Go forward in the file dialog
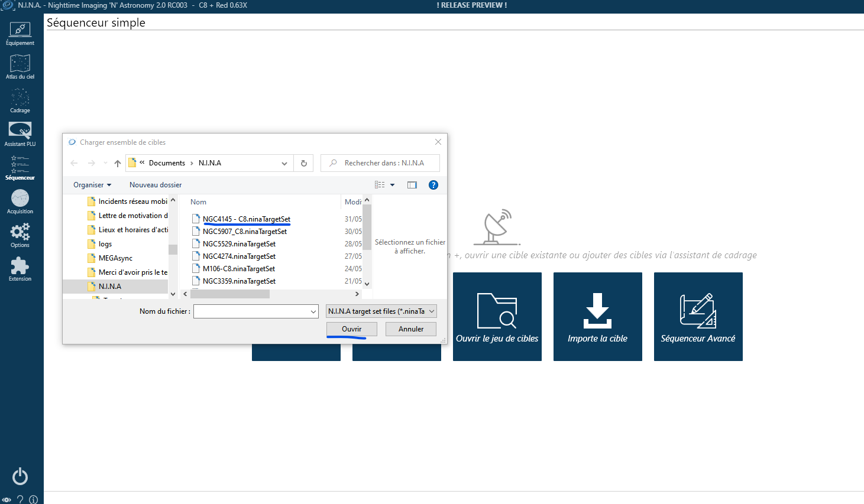864x504 pixels. (x=91, y=163)
